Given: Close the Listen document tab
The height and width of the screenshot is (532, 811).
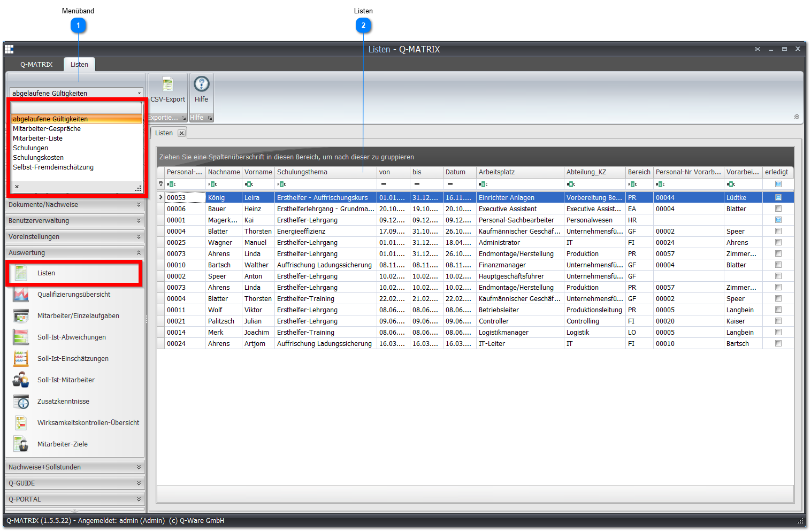Looking at the screenshot, I should point(181,133).
